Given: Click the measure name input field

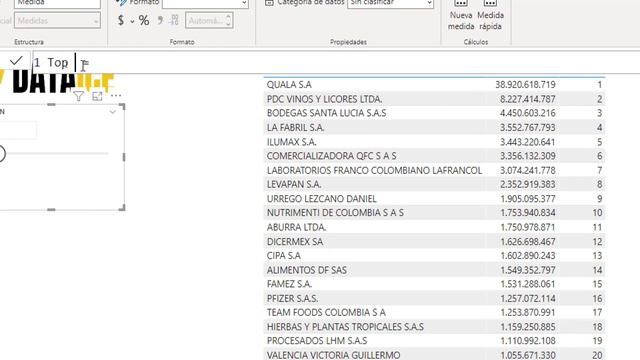Looking at the screenshot, I should coord(57,3).
